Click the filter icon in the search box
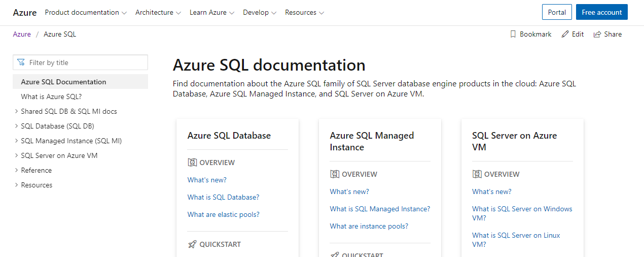The height and width of the screenshot is (257, 644). tap(21, 62)
